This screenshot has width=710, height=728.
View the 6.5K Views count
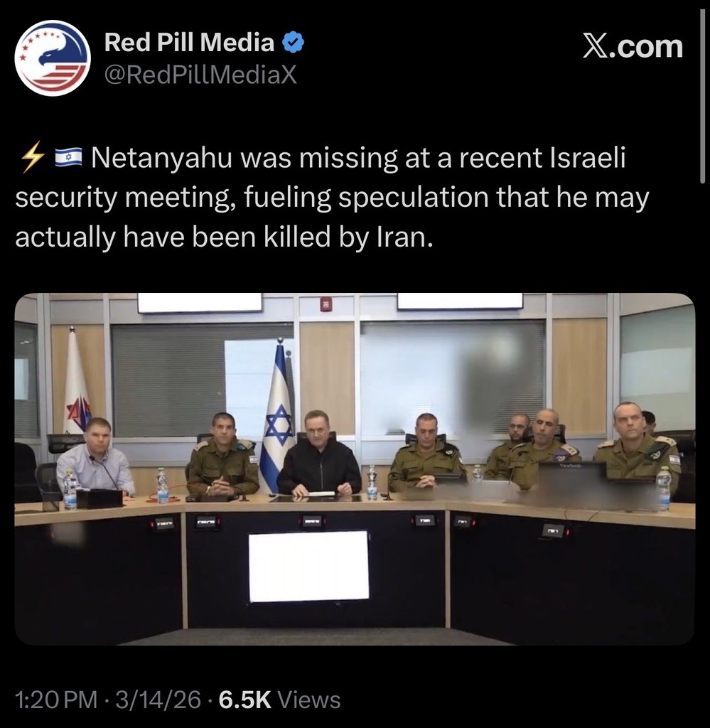(279, 700)
